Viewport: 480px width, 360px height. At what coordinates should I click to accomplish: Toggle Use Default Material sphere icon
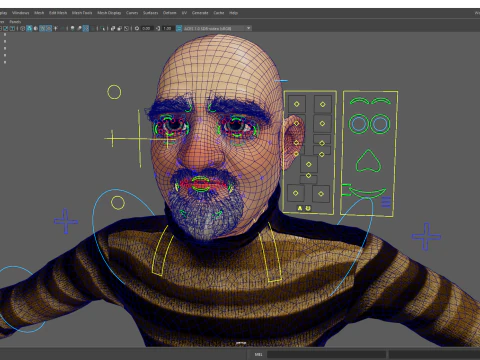click(x=36, y=28)
